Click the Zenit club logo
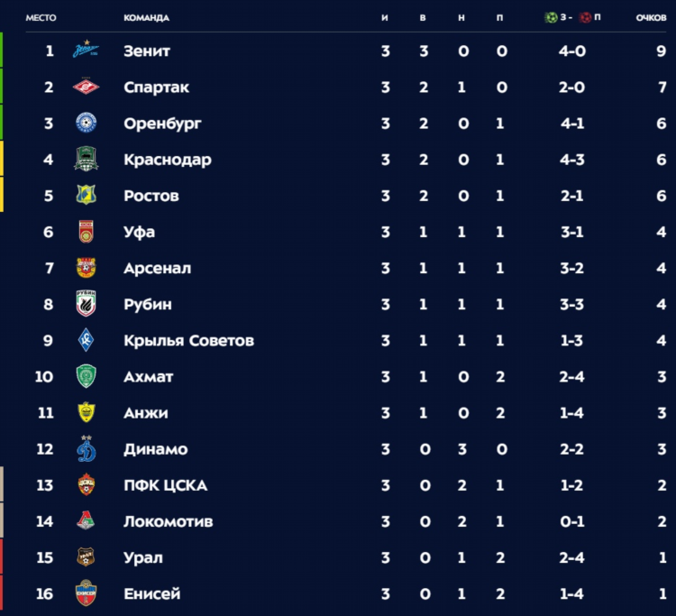The image size is (676, 616). tap(86, 50)
